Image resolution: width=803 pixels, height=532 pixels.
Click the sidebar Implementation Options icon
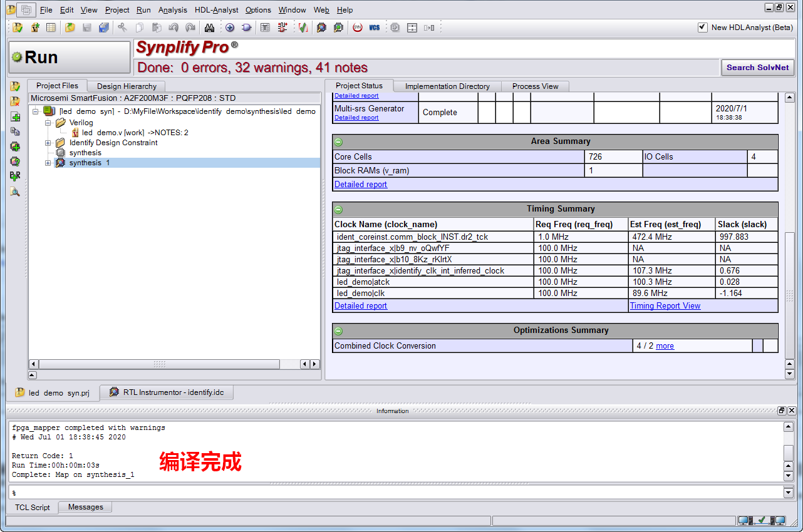click(15, 161)
